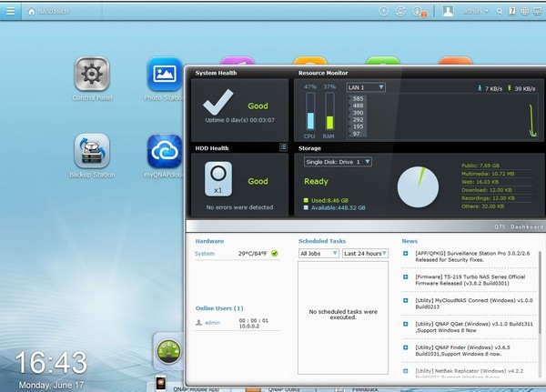The image size is (546, 392).
Task: Click the QNAP Mobile App footer link
Action: pos(196,389)
